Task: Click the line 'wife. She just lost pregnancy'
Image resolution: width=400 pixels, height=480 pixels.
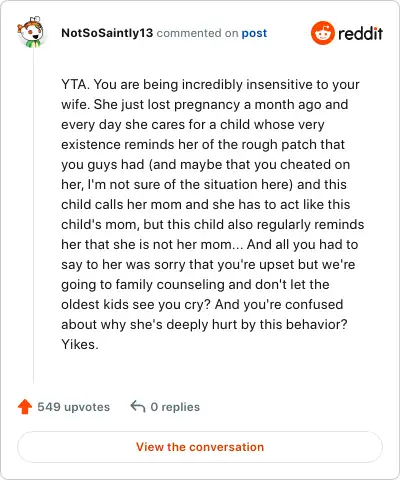Action: click(x=205, y=105)
